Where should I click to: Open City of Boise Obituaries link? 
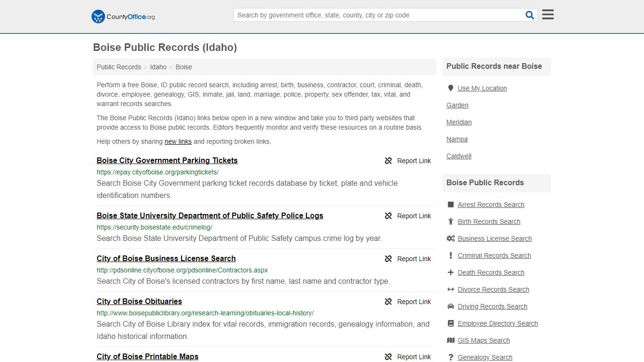point(139,301)
